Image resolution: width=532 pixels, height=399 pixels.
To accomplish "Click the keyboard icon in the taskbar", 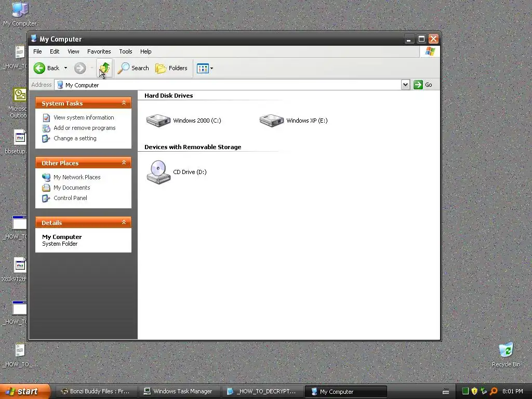I will coord(446,392).
